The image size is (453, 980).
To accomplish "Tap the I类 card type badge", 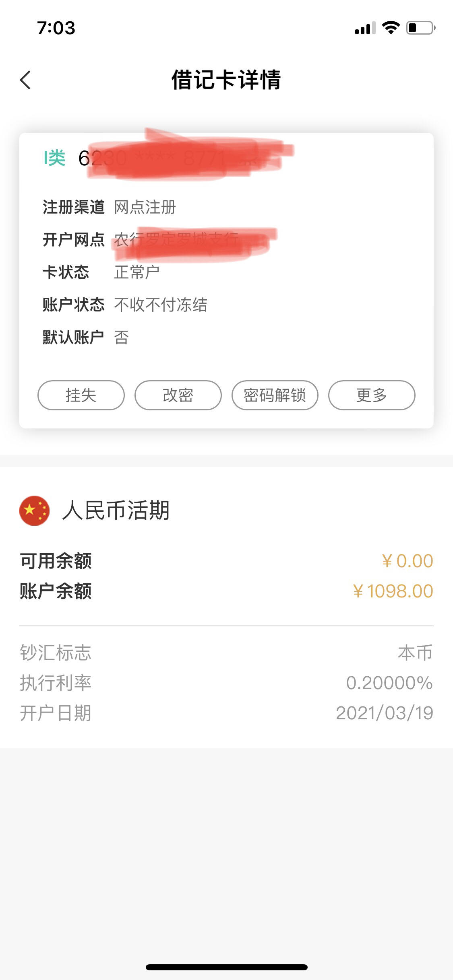I will pyautogui.click(x=54, y=158).
